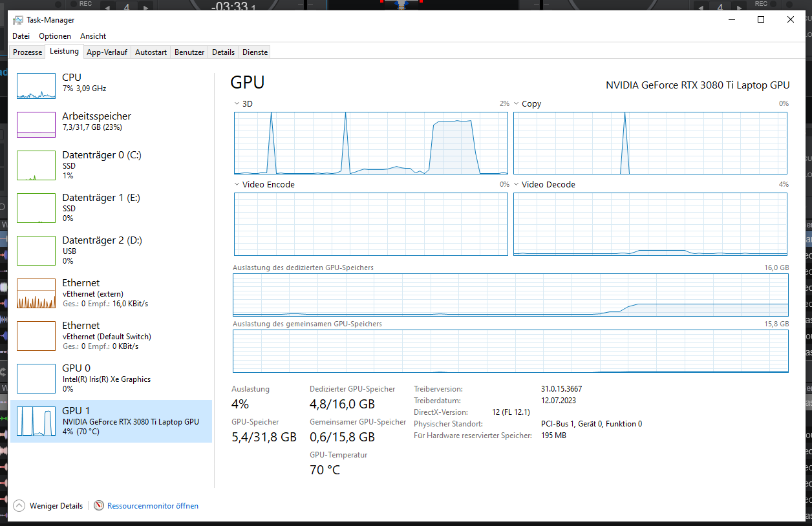
Task: Select the Datenträger 2 (D:) USB entry
Action: click(111, 251)
